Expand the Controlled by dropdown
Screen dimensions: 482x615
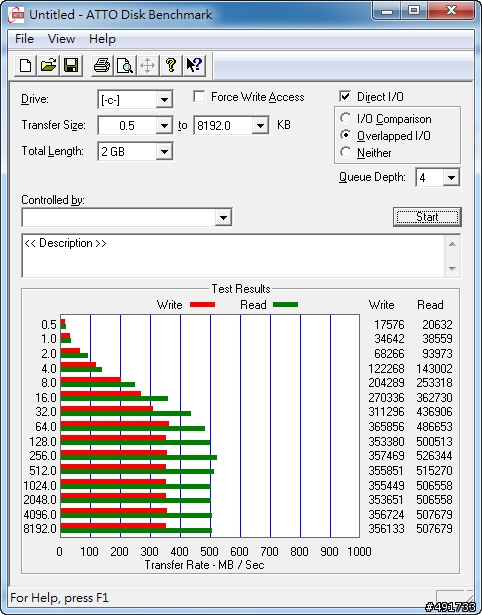223,217
